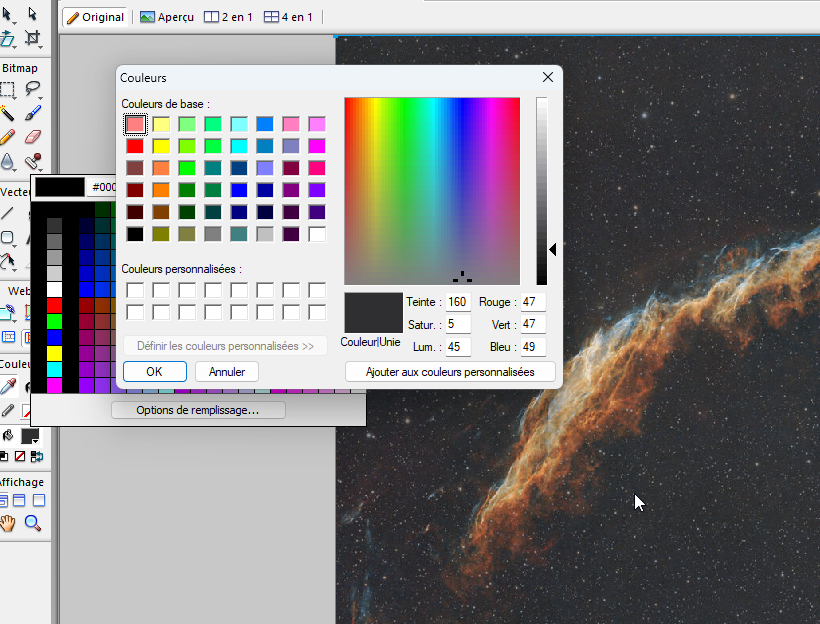
Task: Click the luminosity slider arrow
Action: (553, 250)
